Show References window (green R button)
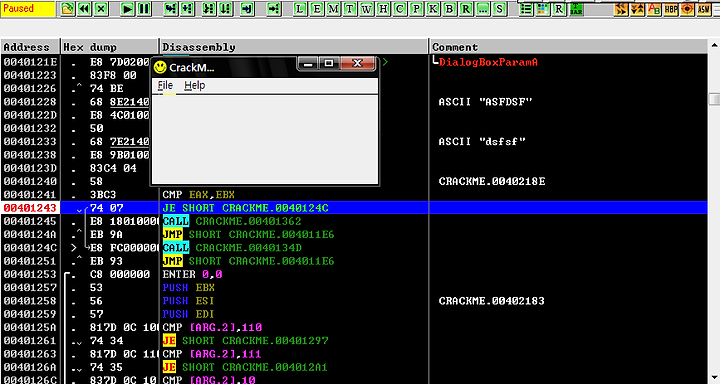720x384 pixels. pyautogui.click(x=466, y=9)
